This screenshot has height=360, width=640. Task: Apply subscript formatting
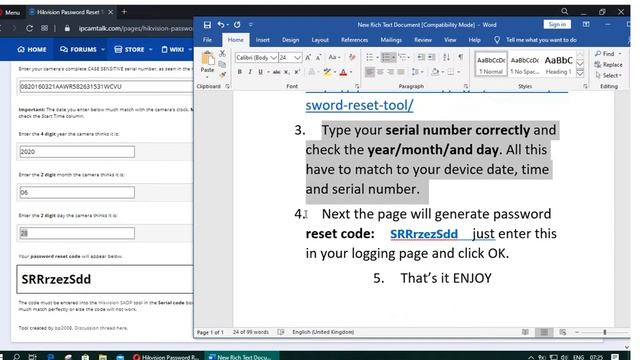[287, 72]
